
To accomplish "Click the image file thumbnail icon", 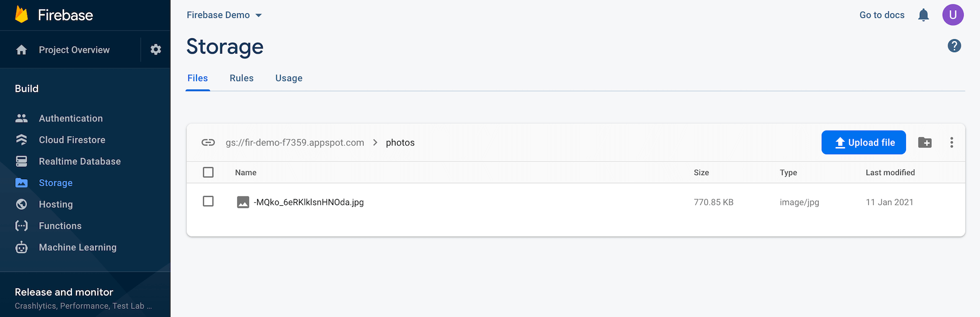I will pyautogui.click(x=243, y=202).
